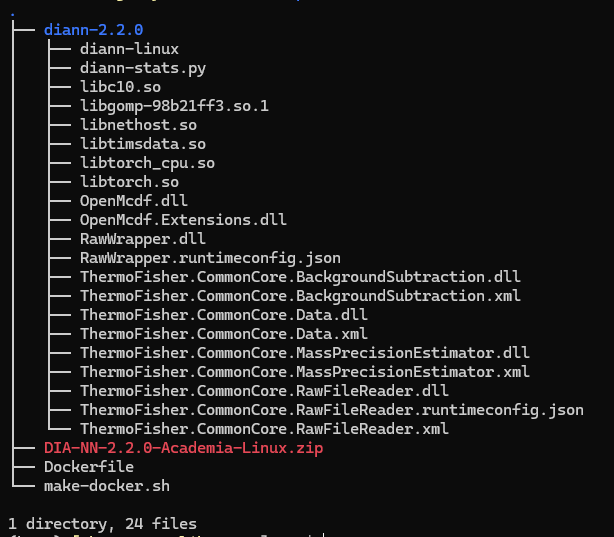Click ThermoFisher.CommonCore.Data.xml entry

tap(224, 334)
